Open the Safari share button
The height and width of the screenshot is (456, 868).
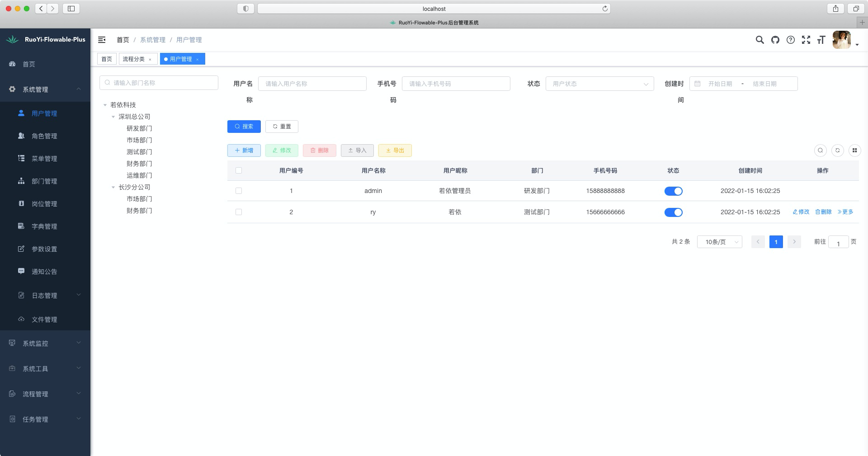coord(835,9)
